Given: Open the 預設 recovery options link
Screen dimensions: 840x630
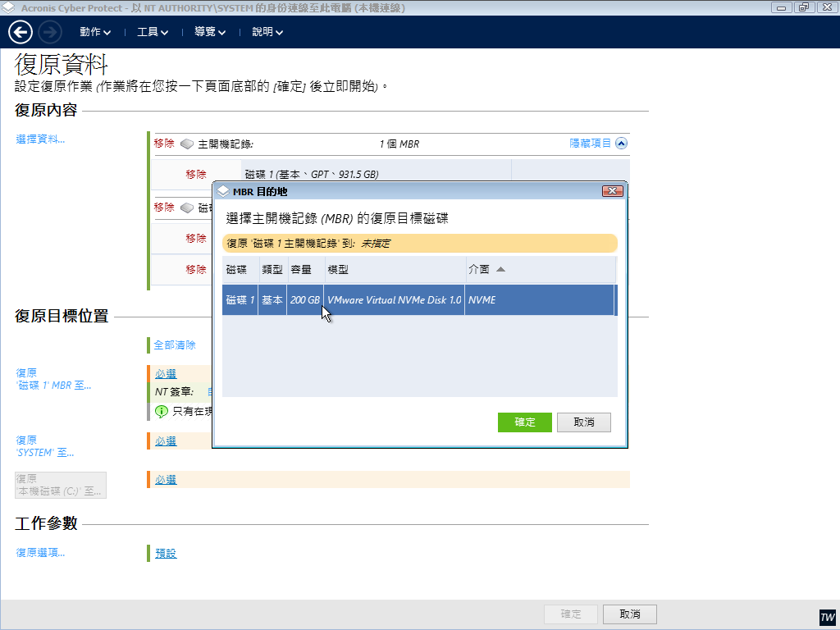Looking at the screenshot, I should pos(166,554).
